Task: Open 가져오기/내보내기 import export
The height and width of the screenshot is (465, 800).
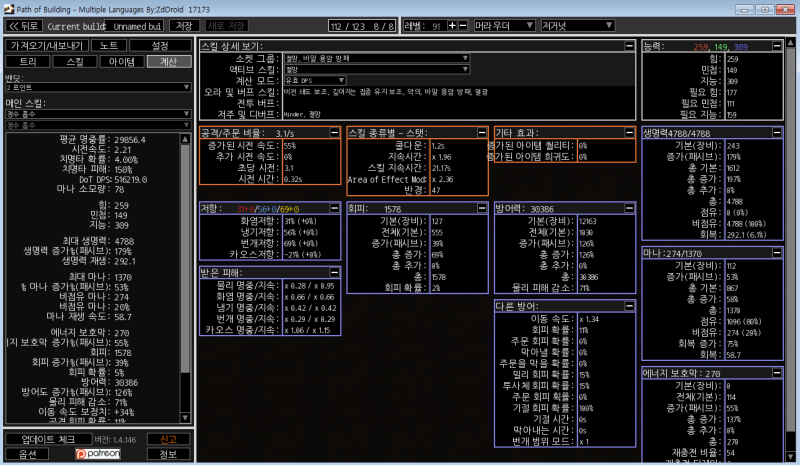Action: tap(47, 45)
